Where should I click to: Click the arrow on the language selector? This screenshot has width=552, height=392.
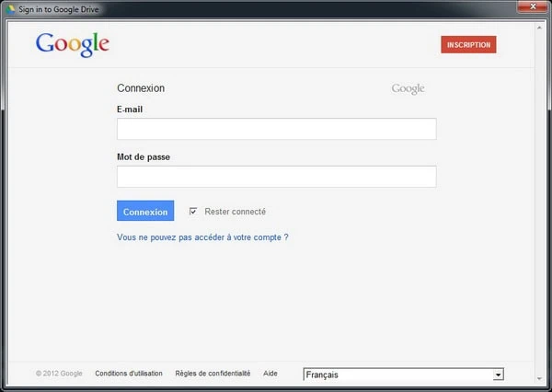point(498,375)
